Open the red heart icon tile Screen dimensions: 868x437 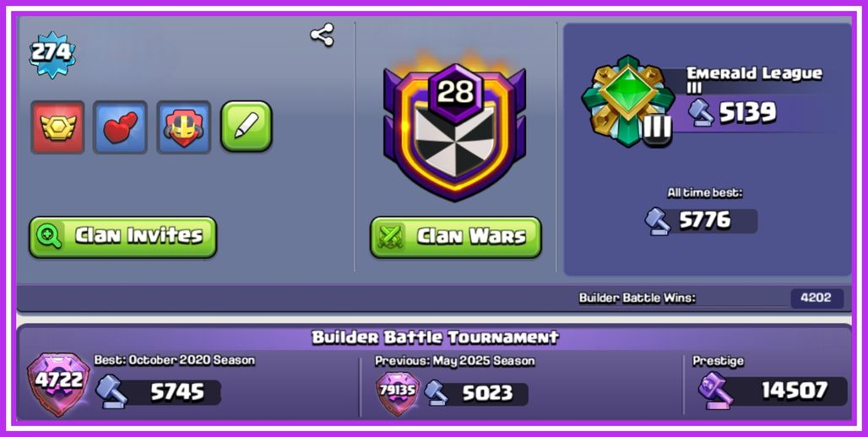click(120, 127)
